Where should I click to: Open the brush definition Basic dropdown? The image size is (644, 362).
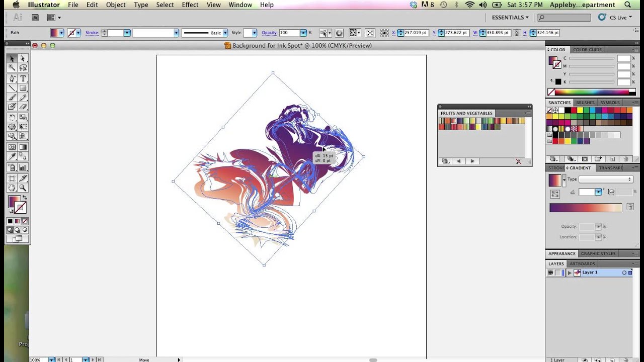tap(225, 33)
